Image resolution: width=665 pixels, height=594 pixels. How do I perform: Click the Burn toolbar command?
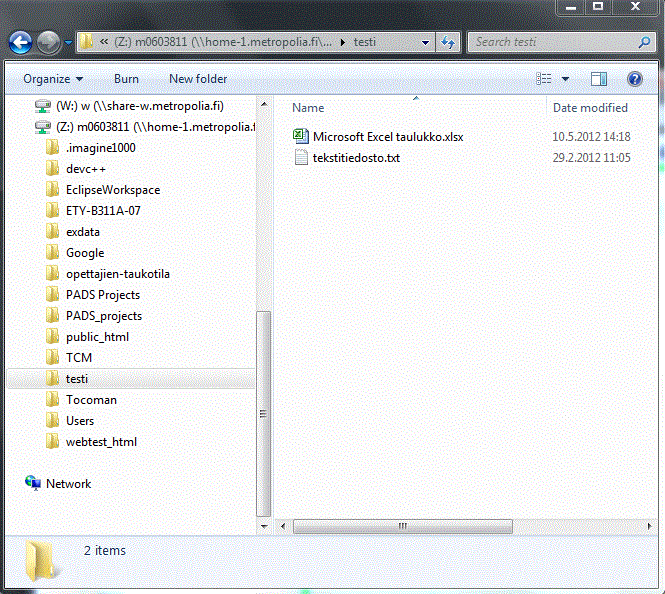(x=126, y=79)
